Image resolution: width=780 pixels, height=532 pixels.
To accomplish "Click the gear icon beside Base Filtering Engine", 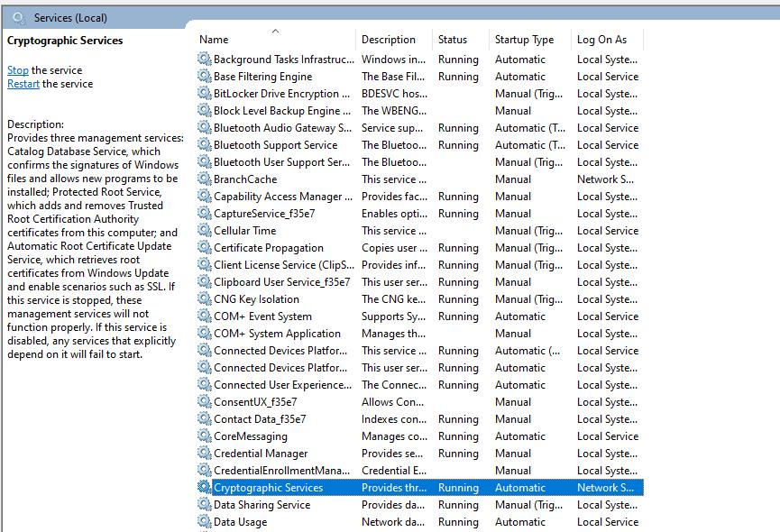I will click(205, 77).
